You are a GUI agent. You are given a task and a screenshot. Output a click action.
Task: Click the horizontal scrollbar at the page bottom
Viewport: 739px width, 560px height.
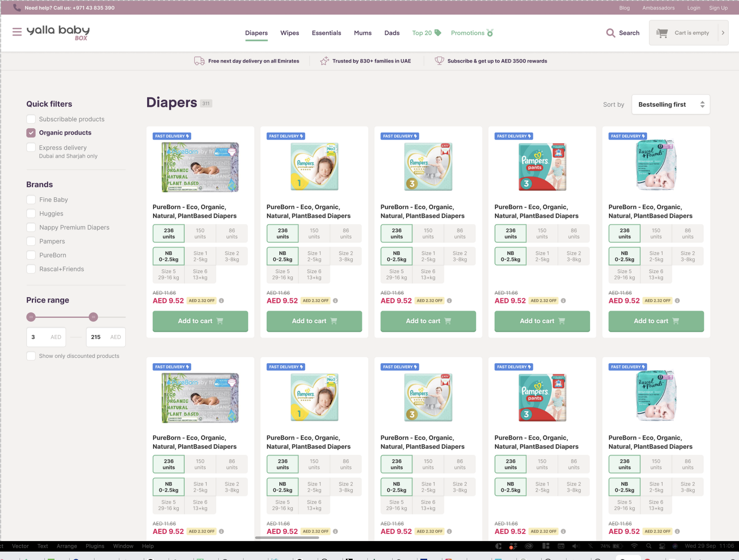[287, 537]
